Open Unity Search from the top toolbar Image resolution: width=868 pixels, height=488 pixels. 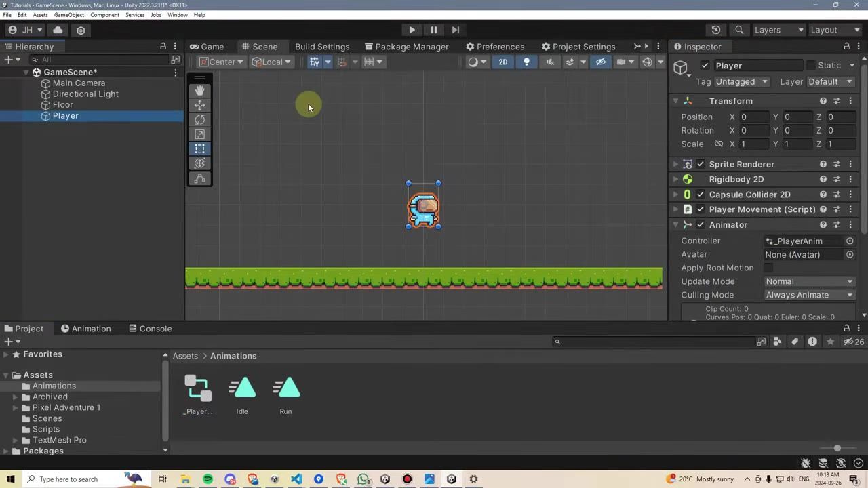pyautogui.click(x=739, y=30)
